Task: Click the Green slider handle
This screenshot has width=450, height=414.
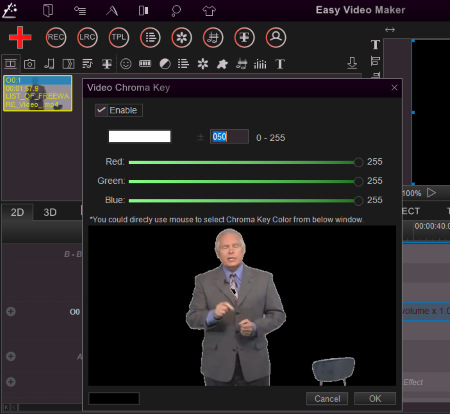Action: tap(358, 181)
